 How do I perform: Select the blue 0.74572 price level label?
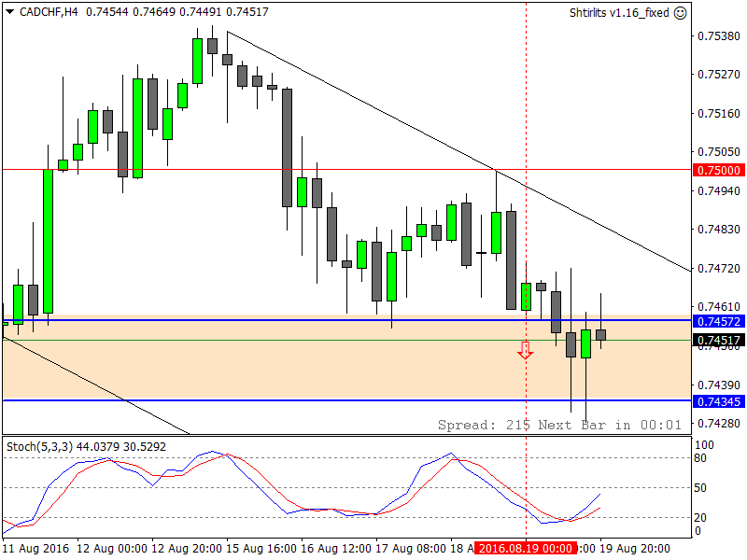click(x=718, y=321)
